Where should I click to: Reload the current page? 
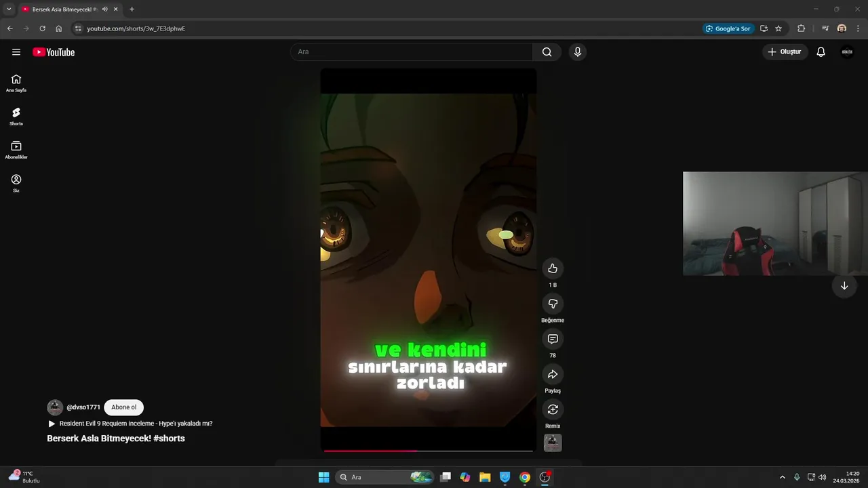click(x=42, y=28)
